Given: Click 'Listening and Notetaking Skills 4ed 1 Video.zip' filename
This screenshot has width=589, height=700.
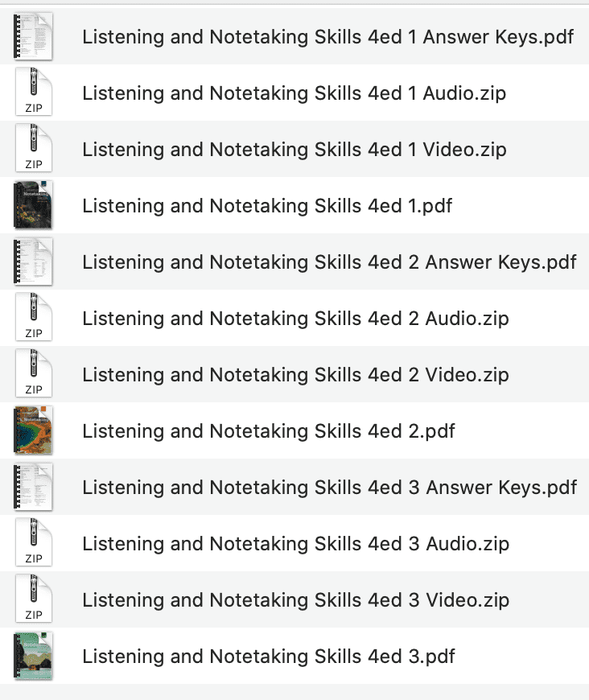Looking at the screenshot, I should [294, 149].
